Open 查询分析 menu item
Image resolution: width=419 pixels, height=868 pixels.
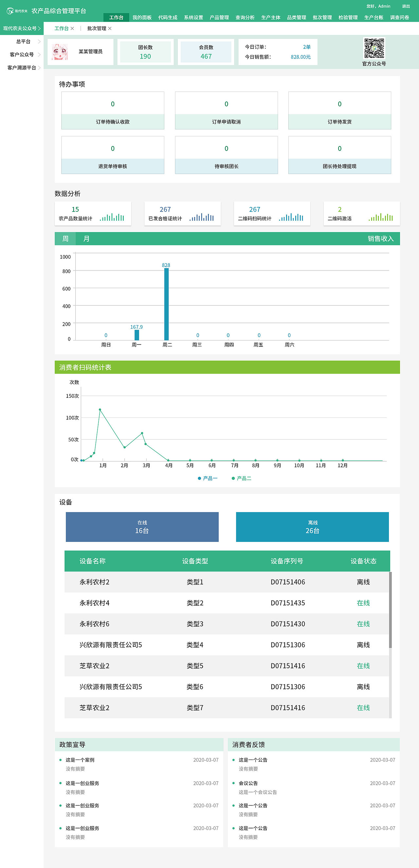click(x=245, y=18)
